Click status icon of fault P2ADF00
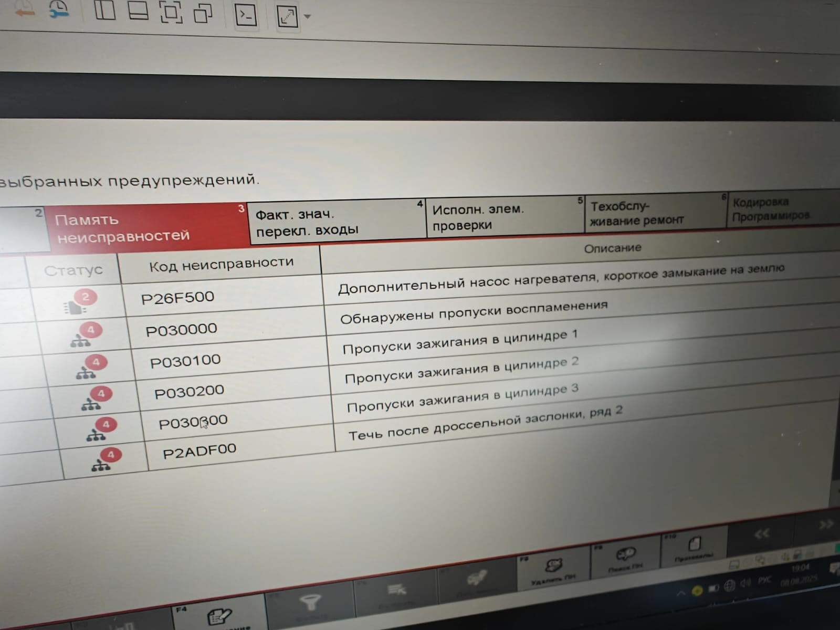This screenshot has width=840, height=630. pos(104,460)
